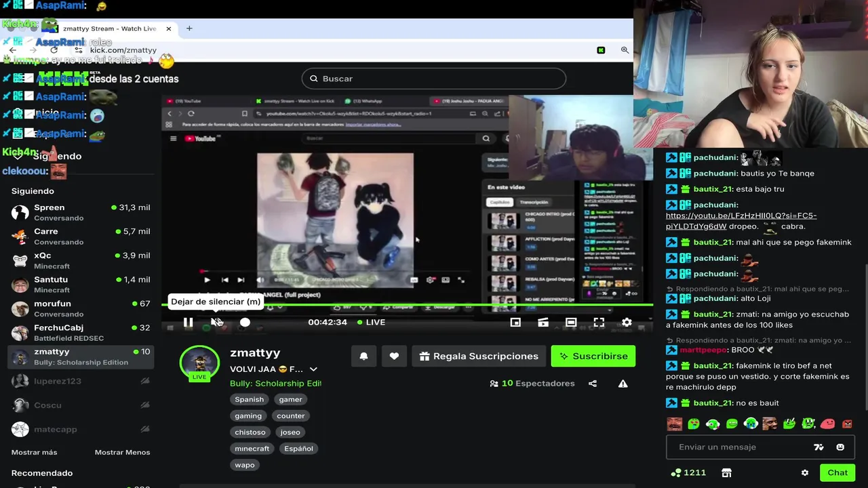
Task: Open FerchuCabj channel in sidebar
Action: pyautogui.click(x=81, y=333)
